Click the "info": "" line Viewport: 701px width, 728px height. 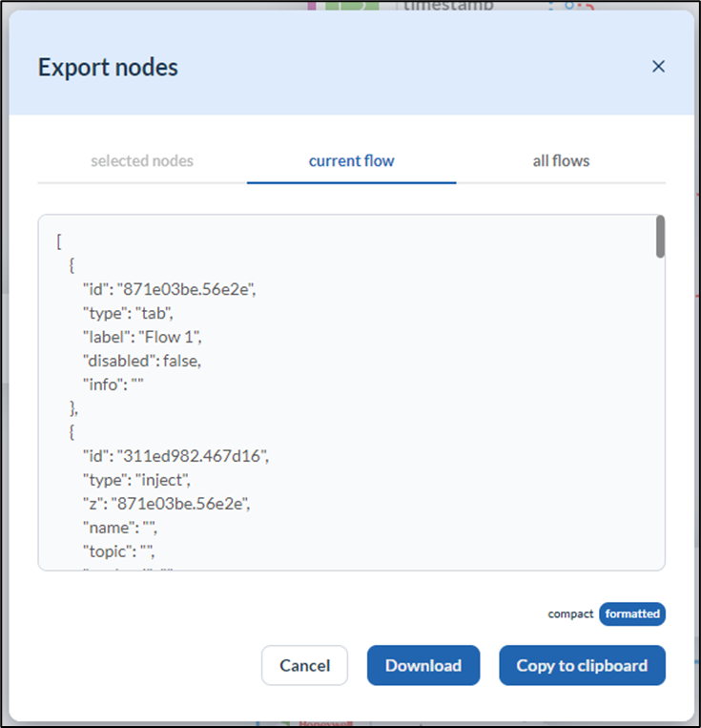(x=113, y=385)
